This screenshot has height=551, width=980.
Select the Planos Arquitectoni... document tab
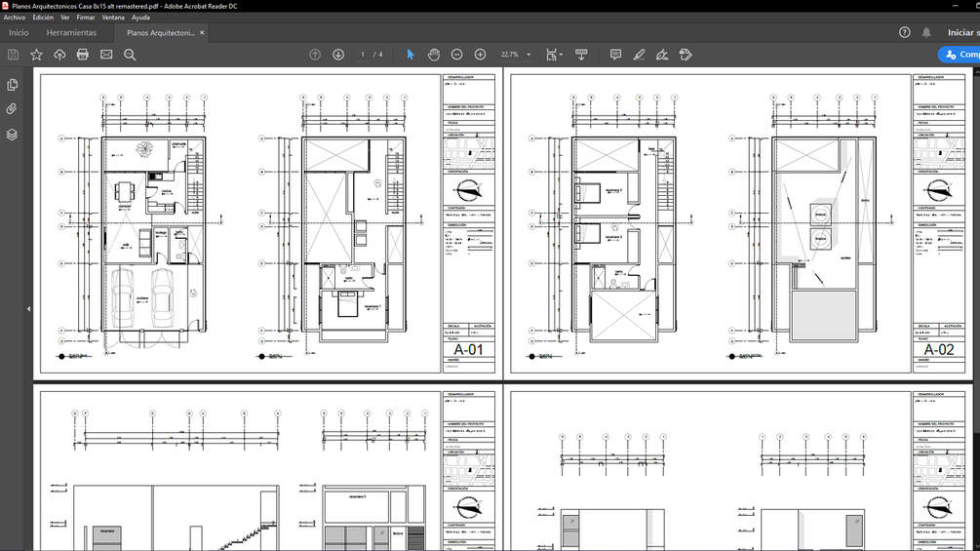161,32
